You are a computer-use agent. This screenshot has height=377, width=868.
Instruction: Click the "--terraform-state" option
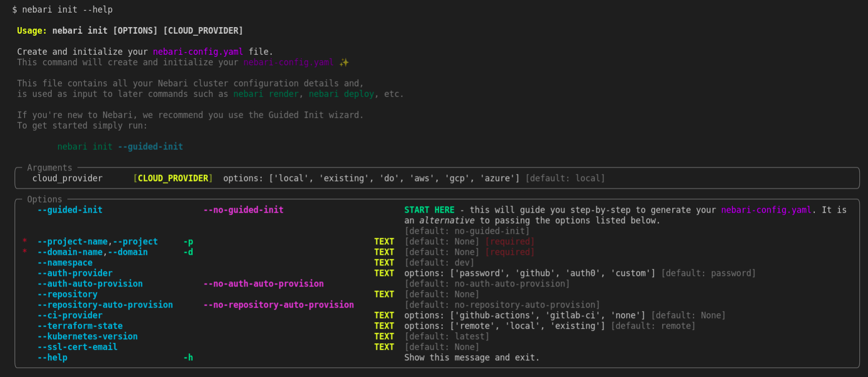[x=80, y=326]
